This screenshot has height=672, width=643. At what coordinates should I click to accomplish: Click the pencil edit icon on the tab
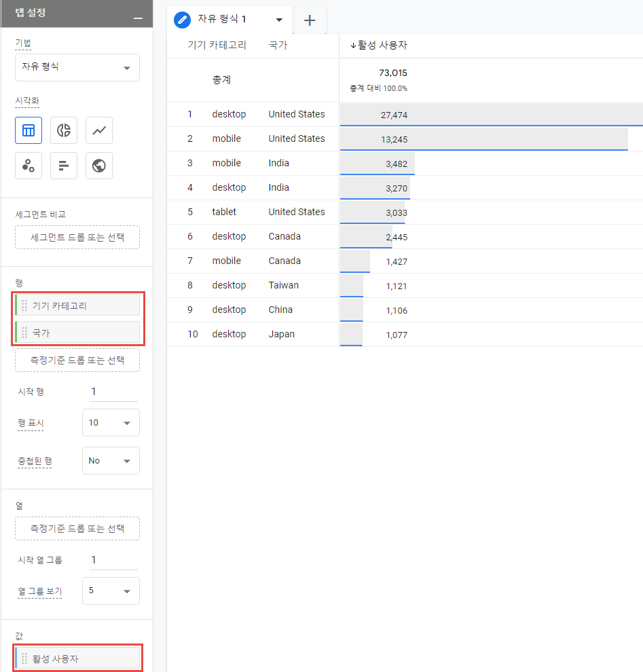pyautogui.click(x=181, y=20)
